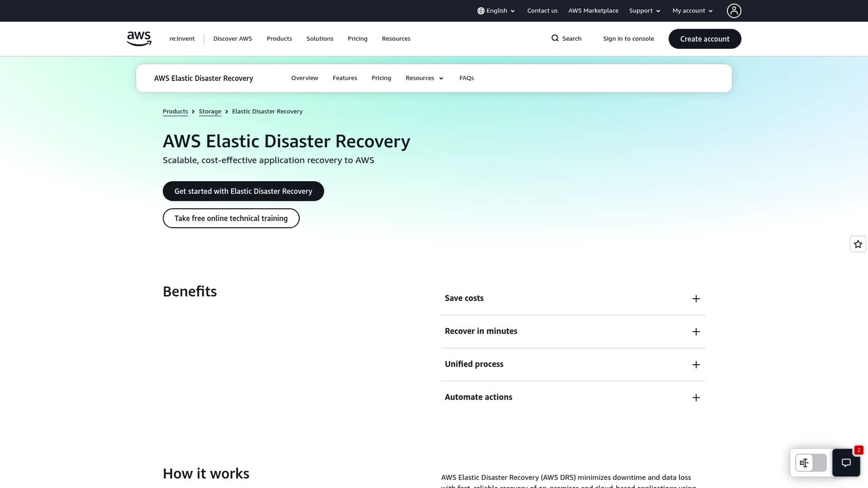Viewport: 868px width, 488px height.
Task: Go to the FAQs tab
Action: click(x=467, y=78)
